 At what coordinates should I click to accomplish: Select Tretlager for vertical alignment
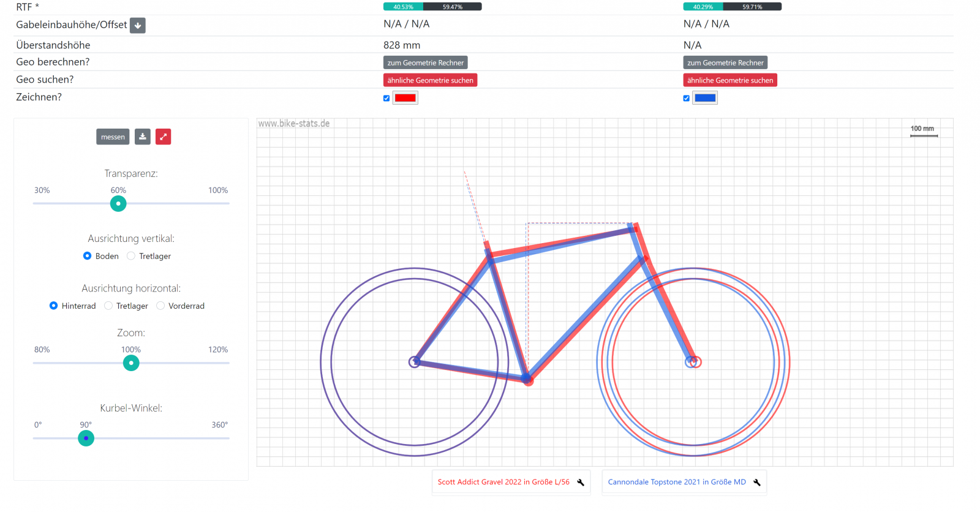point(131,256)
